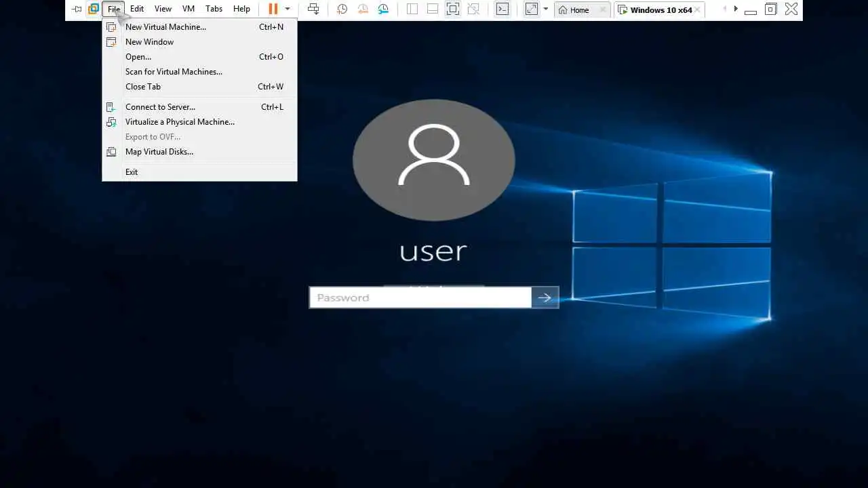868x488 pixels.
Task: Select Scan for Virtual Machines...
Action: click(199, 72)
